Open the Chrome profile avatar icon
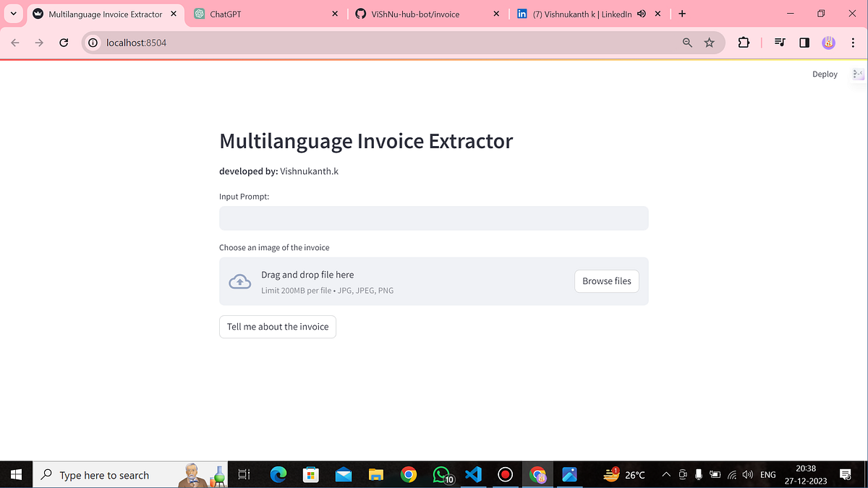Image resolution: width=868 pixels, height=488 pixels. [828, 43]
